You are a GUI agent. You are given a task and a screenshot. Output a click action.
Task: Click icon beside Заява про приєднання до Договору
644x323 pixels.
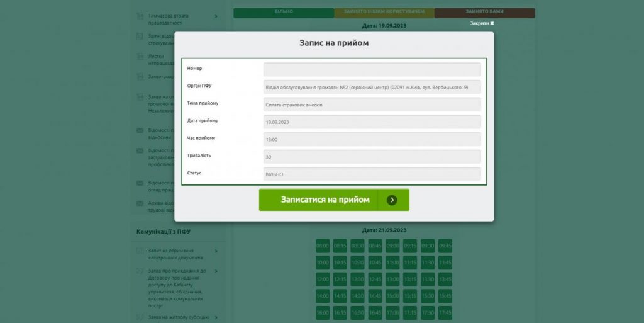click(140, 271)
